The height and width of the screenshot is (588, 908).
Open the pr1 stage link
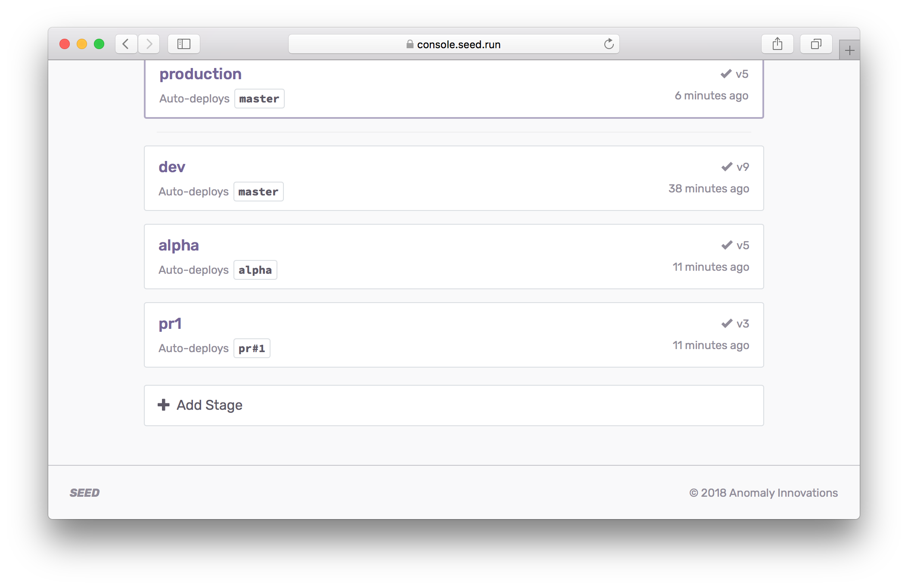point(170,324)
